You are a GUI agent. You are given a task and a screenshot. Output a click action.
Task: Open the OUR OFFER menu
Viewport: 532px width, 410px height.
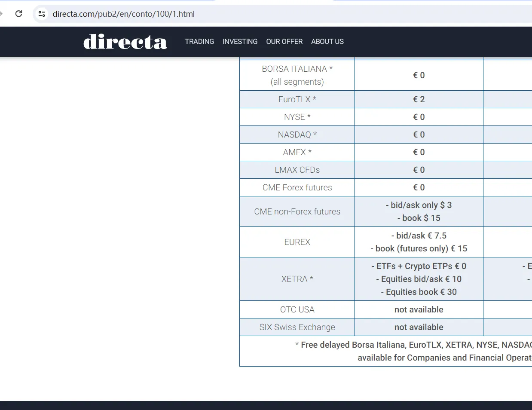click(x=284, y=42)
